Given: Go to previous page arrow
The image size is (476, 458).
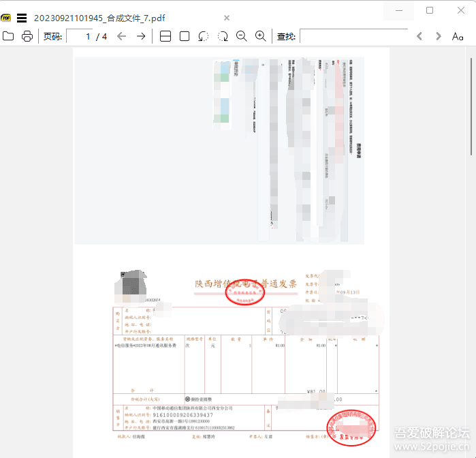Looking at the screenshot, I should [x=121, y=37].
